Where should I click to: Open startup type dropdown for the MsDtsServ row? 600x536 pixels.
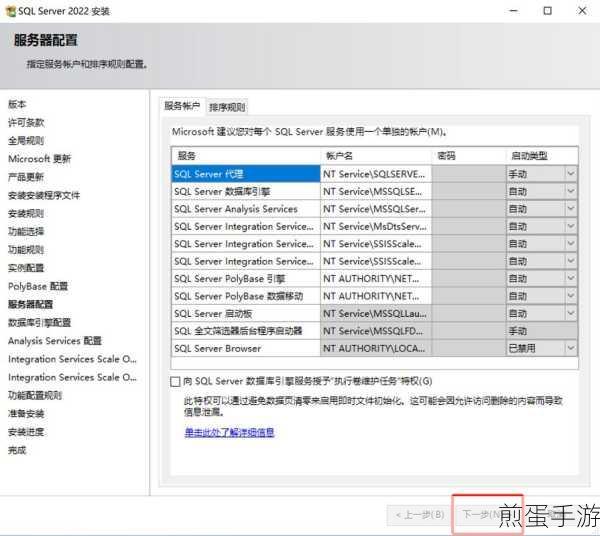pyautogui.click(x=571, y=226)
